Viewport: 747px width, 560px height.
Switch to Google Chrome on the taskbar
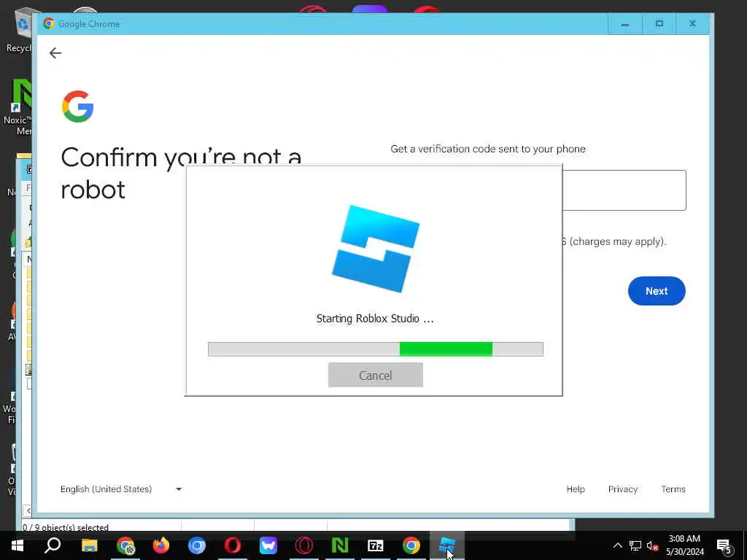tap(411, 545)
